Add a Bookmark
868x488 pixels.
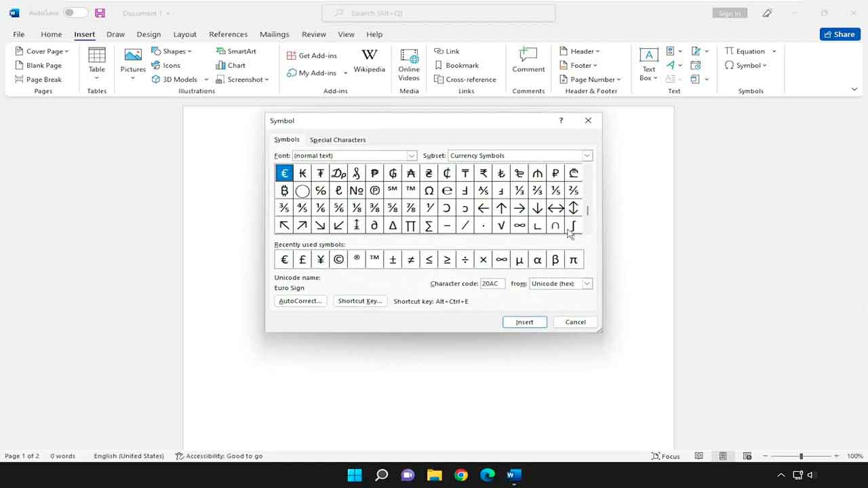[456, 65]
